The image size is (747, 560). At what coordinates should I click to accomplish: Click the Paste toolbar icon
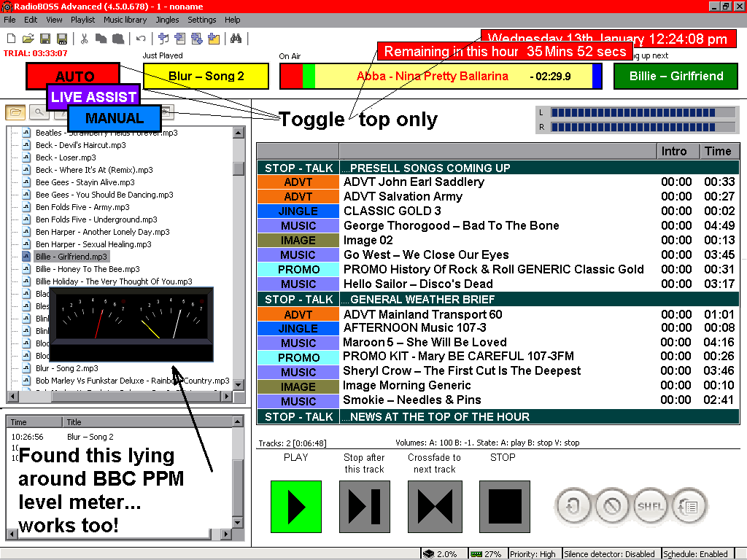117,39
